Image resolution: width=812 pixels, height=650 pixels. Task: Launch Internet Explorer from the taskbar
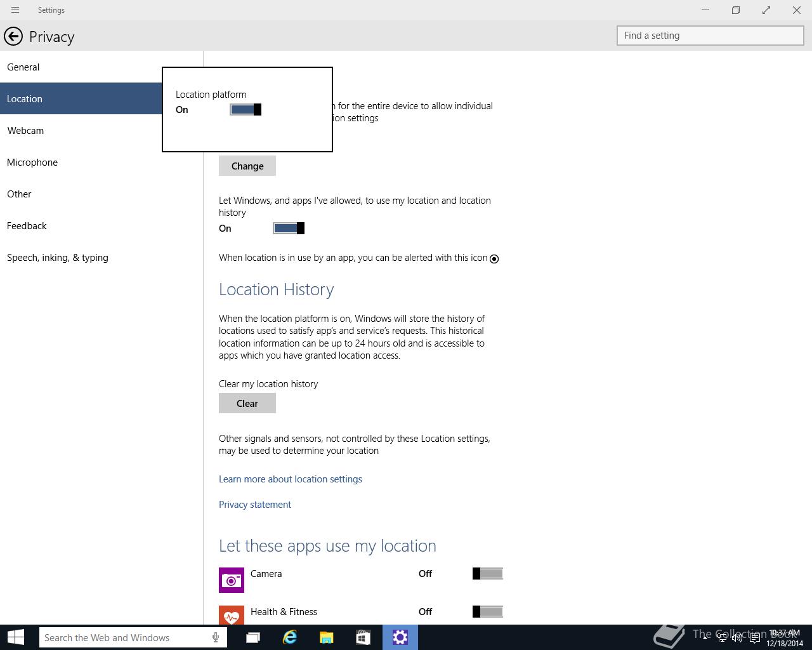click(x=290, y=637)
